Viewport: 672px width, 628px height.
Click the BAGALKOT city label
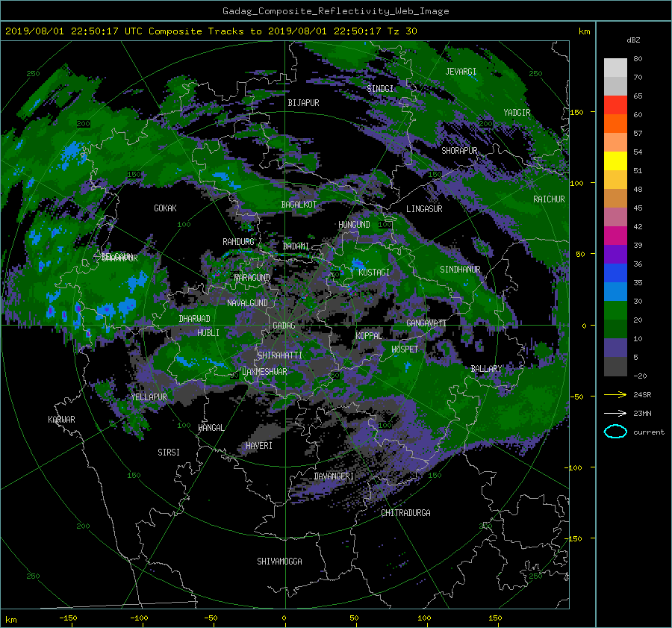coord(299,205)
